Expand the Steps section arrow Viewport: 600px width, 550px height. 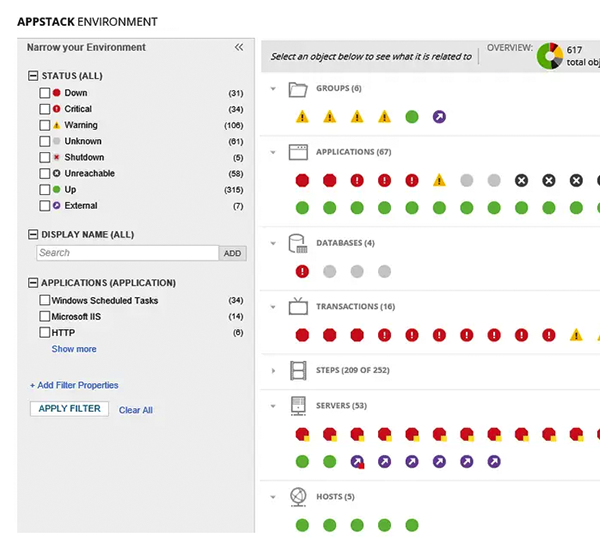click(273, 370)
